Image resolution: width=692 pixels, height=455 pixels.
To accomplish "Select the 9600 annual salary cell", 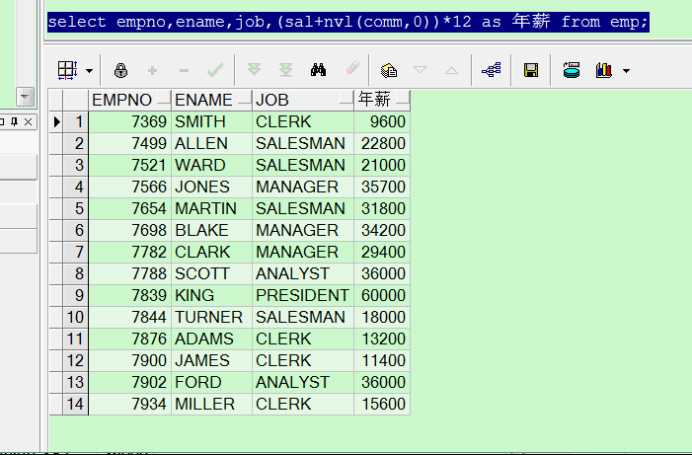I will 382,122.
